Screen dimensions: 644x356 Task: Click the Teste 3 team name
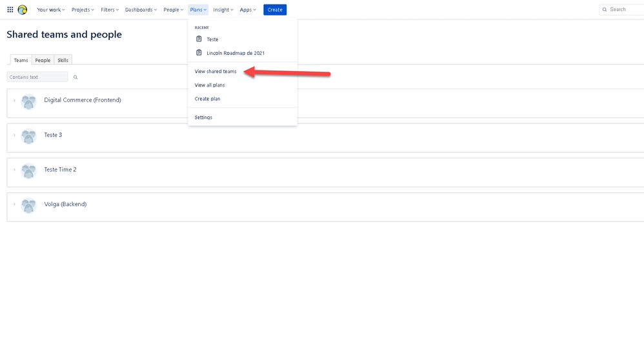tap(53, 135)
